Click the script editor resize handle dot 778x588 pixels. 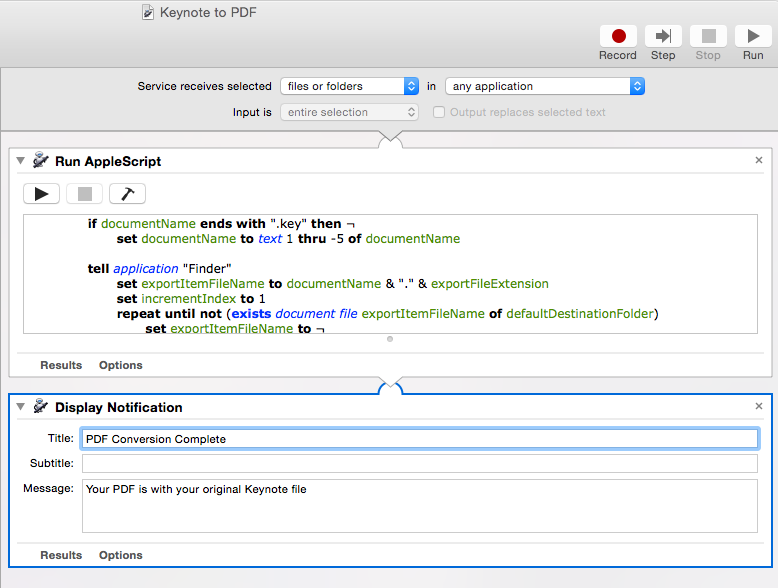click(390, 339)
